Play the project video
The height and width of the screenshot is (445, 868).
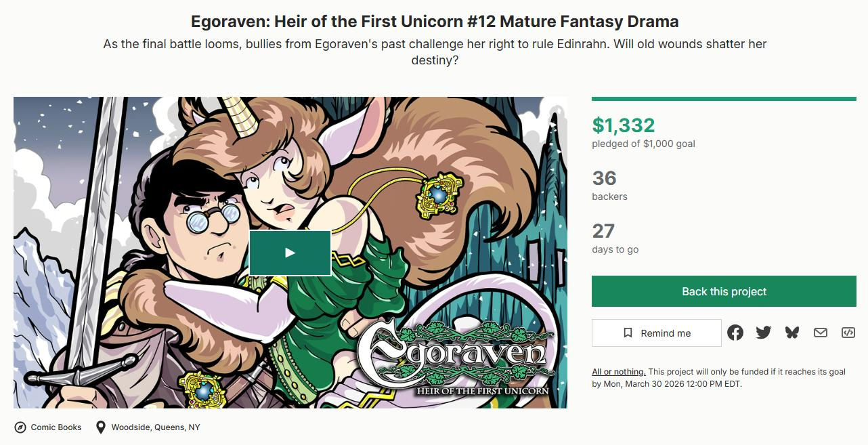(290, 253)
